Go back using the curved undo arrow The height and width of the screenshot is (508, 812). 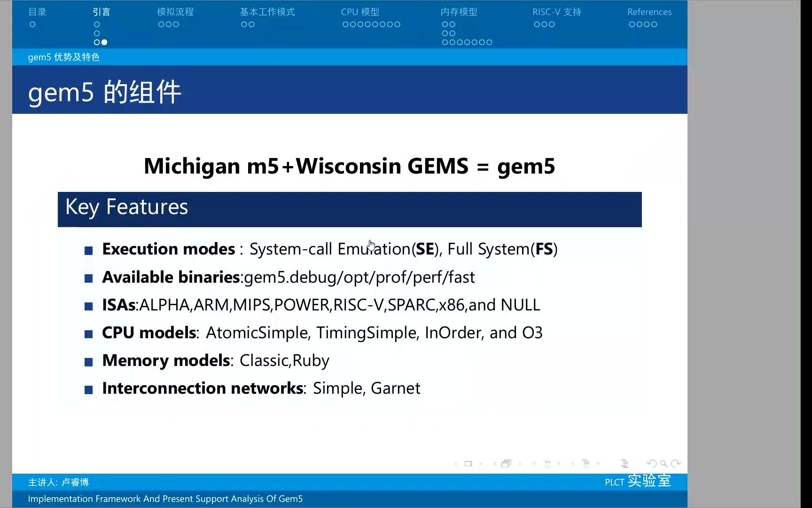(x=651, y=464)
